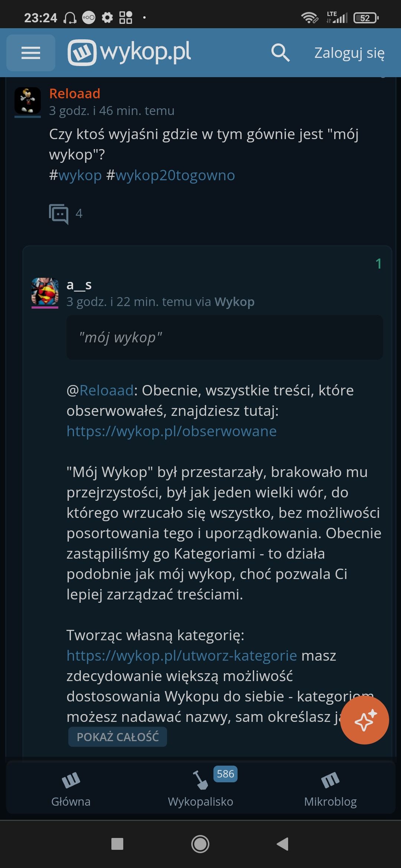Tap the orange sparkle floating button
401x868 pixels.
(365, 720)
